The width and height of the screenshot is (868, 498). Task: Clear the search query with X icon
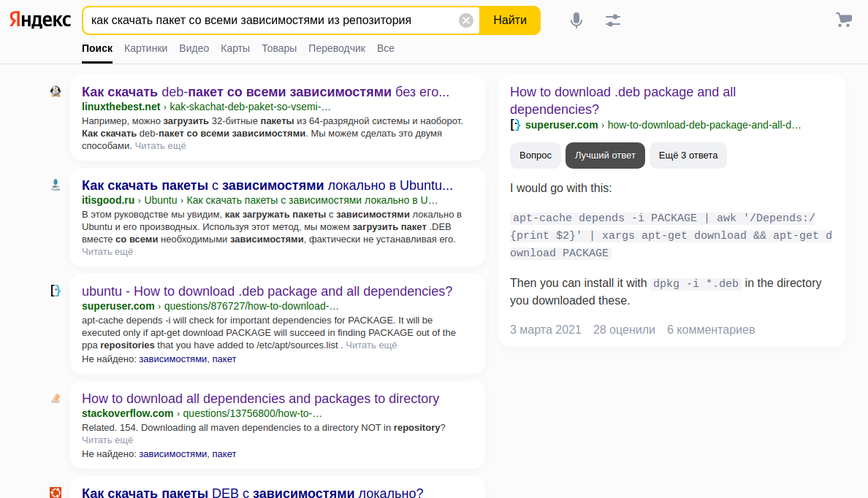[466, 20]
